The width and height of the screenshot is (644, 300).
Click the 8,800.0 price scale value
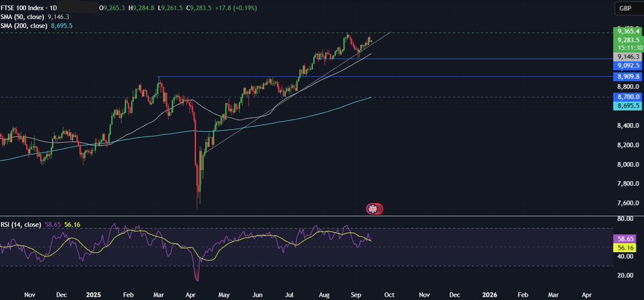pyautogui.click(x=627, y=86)
